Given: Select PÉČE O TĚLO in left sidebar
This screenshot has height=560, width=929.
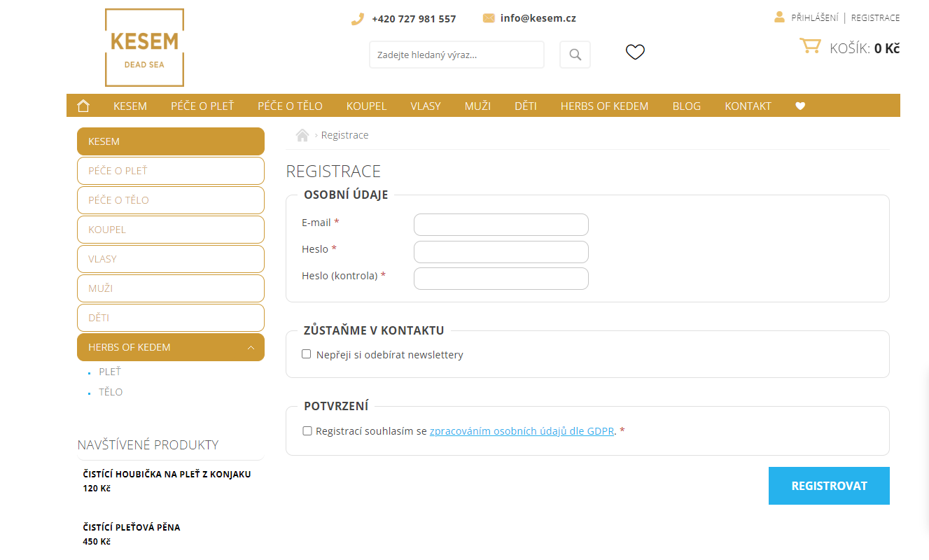Looking at the screenshot, I should [171, 200].
